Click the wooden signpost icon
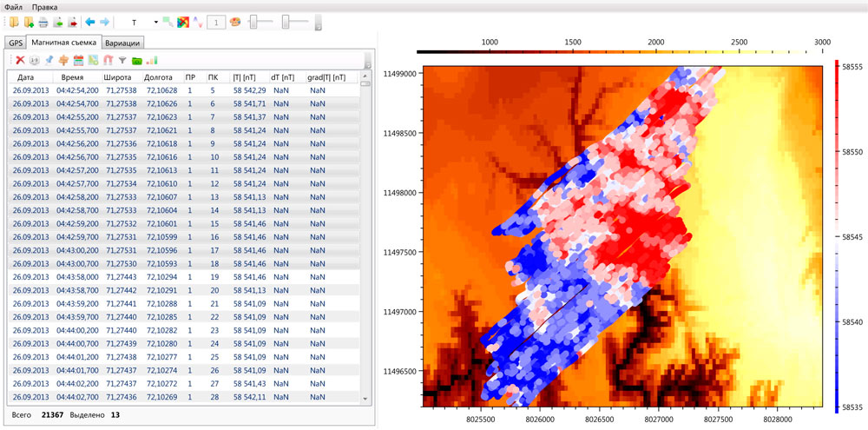Screen dimensions: 868x430 click(63, 60)
